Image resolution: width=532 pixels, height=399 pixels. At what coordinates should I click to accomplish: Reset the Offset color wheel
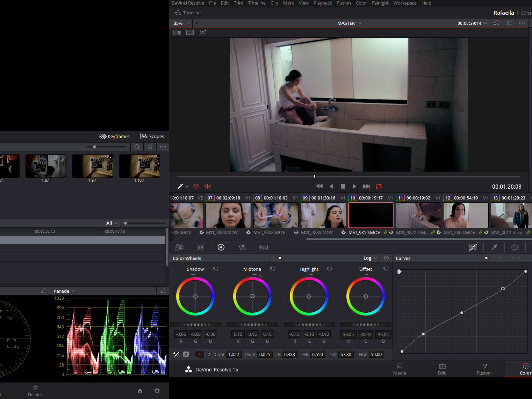coord(386,269)
